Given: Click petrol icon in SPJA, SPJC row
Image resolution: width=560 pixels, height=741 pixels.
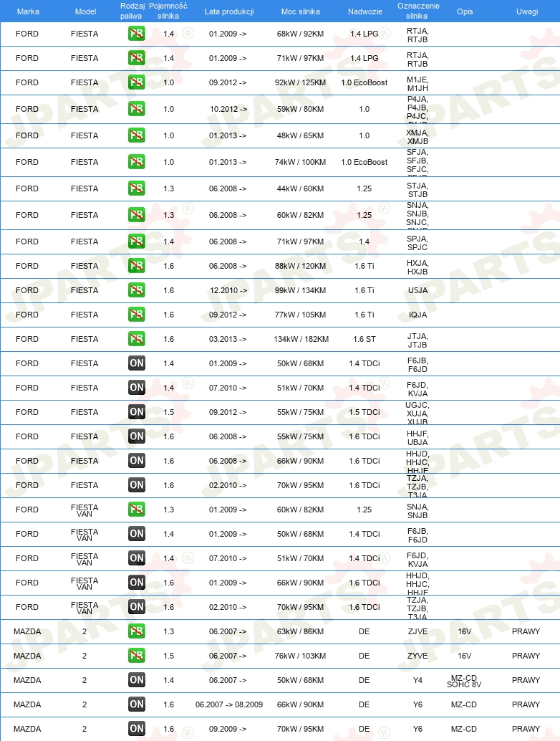Looking at the screenshot, I should [x=137, y=242].
